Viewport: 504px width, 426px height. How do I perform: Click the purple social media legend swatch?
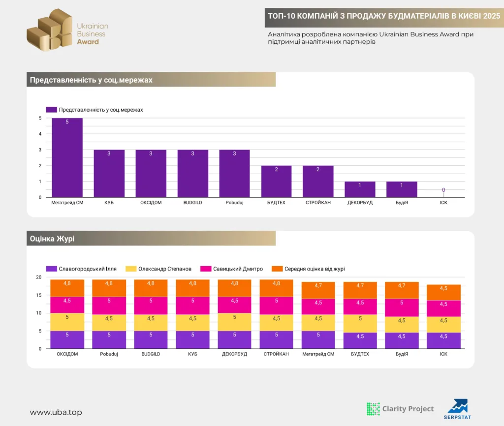(51, 110)
